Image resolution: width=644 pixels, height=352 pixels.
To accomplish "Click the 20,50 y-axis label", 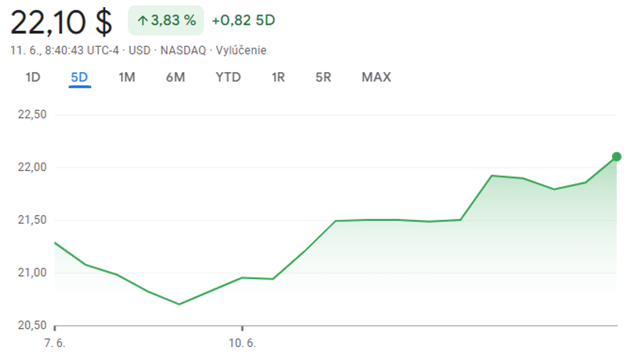I will tap(34, 325).
